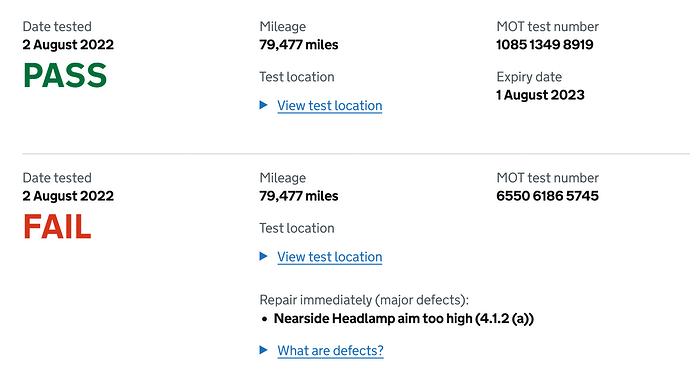Screen dimensions: 690x381
Task: Select the Nearside Headlamp aim too high defect
Action: pyautogui.click(x=404, y=319)
